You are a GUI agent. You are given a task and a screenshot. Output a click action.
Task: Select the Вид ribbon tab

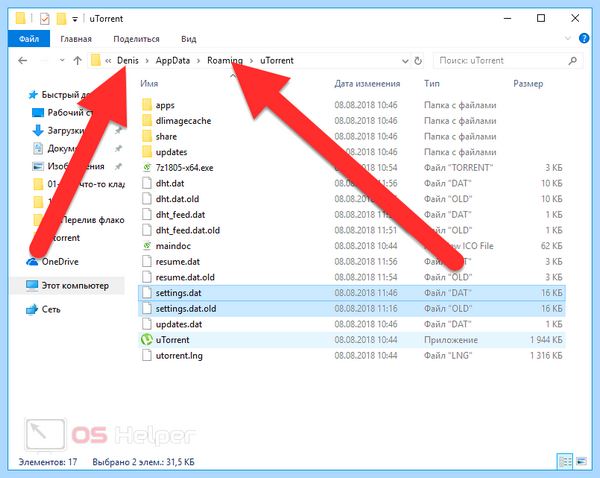(189, 39)
